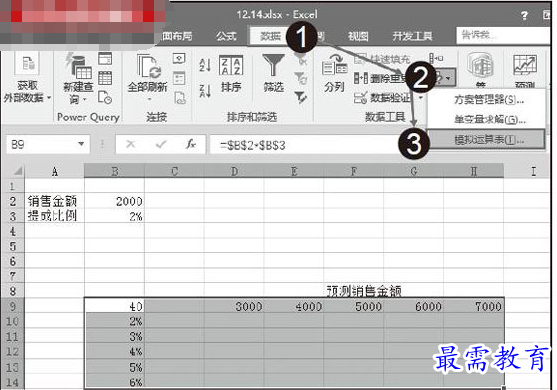Click Enter checkmark in formula bar

(x=161, y=144)
